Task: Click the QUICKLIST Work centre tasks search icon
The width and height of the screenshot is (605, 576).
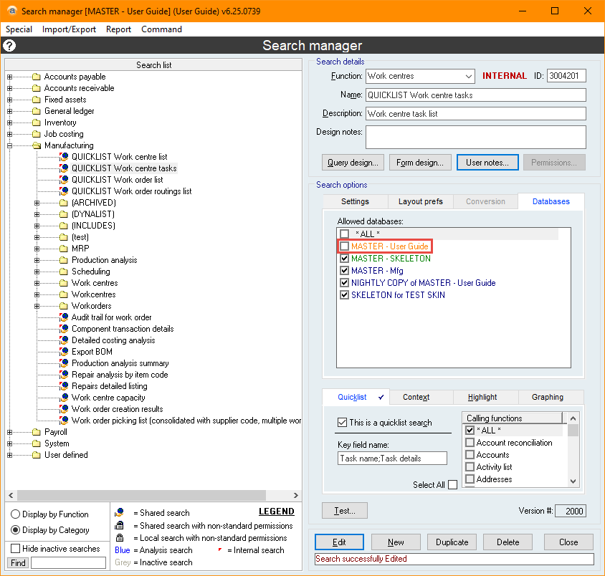Action: [64, 168]
